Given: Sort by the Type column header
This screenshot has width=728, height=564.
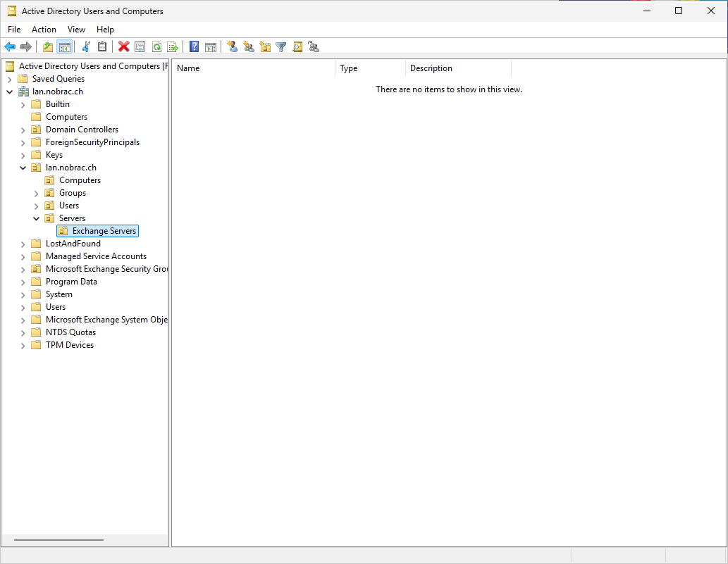Looking at the screenshot, I should point(370,68).
